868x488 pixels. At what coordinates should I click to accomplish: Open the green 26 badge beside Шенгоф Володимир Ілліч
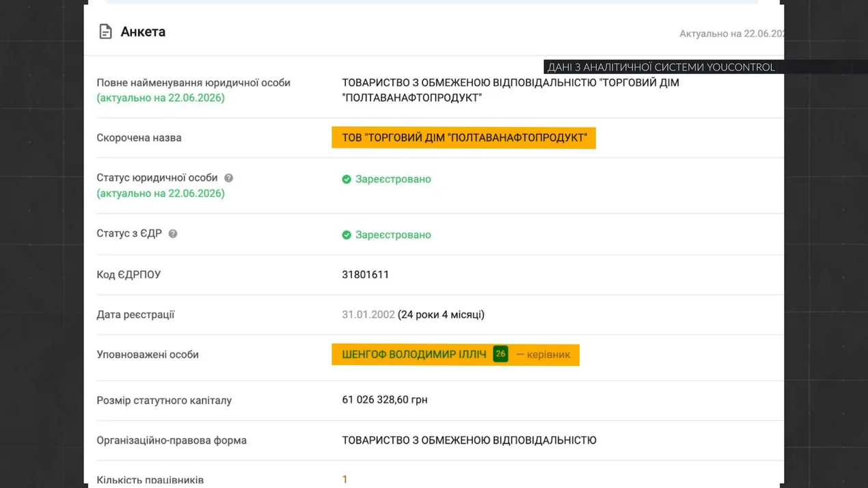[x=500, y=354]
